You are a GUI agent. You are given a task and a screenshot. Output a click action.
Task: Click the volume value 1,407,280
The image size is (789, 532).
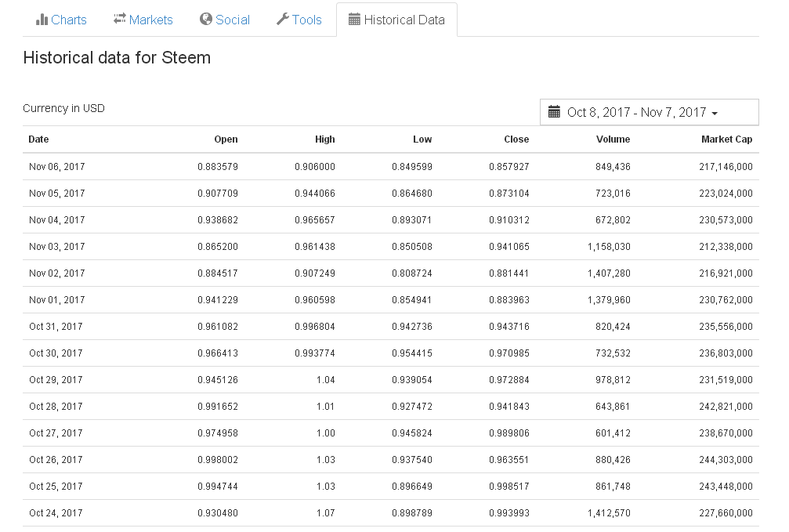coord(609,273)
